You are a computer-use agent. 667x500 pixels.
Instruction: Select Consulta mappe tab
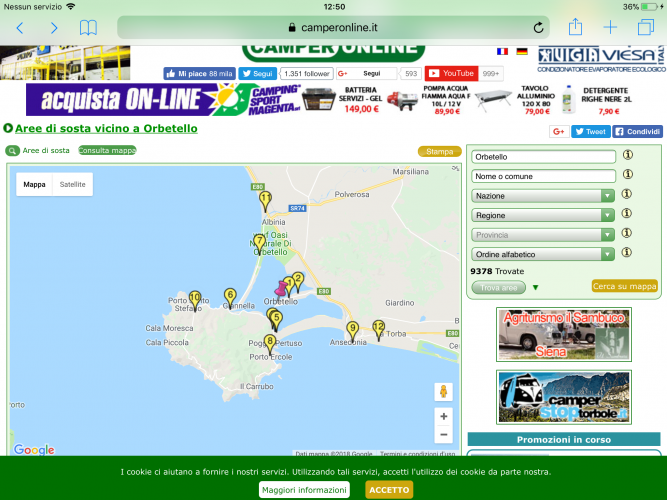click(107, 150)
